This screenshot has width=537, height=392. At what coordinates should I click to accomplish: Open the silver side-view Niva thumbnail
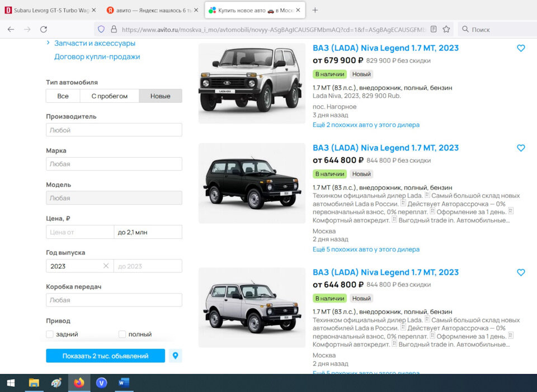252,308
